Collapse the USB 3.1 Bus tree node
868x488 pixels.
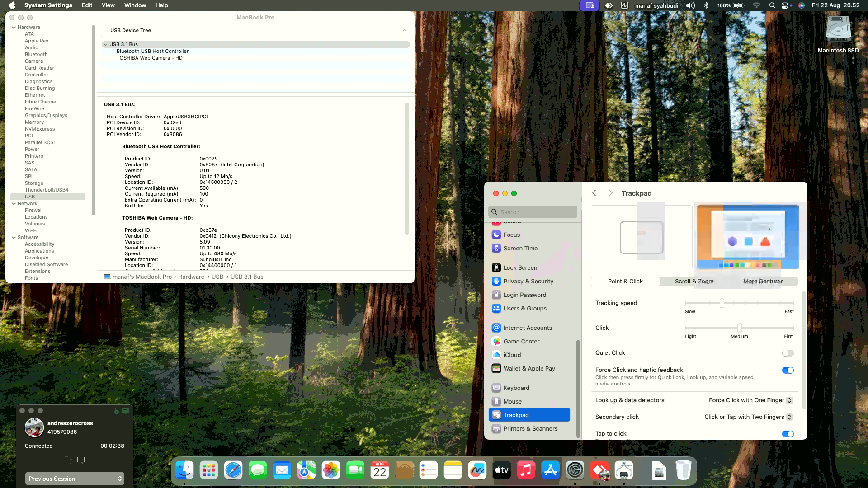(105, 44)
